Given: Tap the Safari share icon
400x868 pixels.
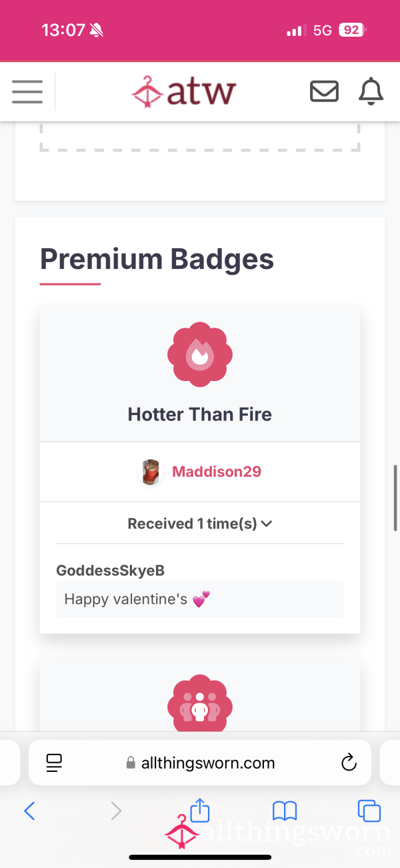Looking at the screenshot, I should click(x=200, y=810).
